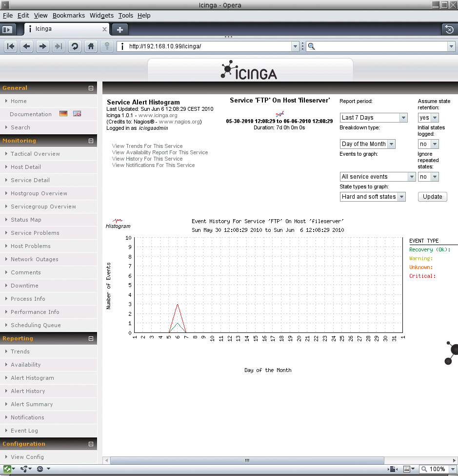458x476 pixels.
Task: Open the Report period dropdown
Action: (373, 118)
